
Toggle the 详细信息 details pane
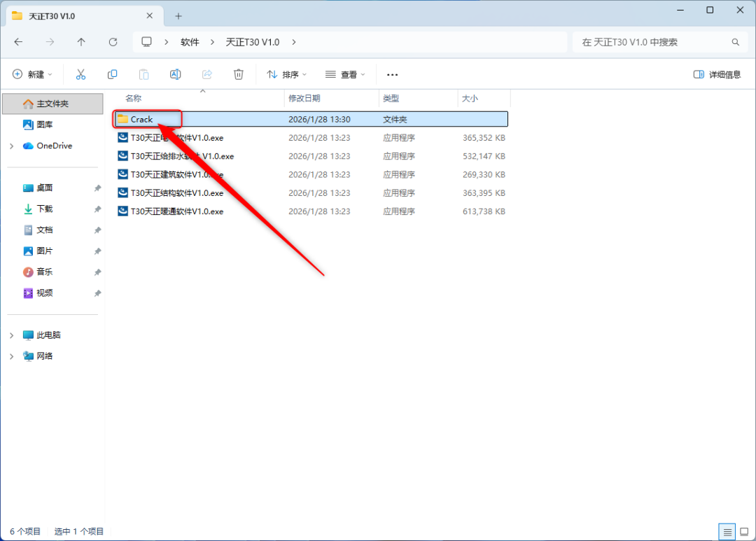(717, 74)
